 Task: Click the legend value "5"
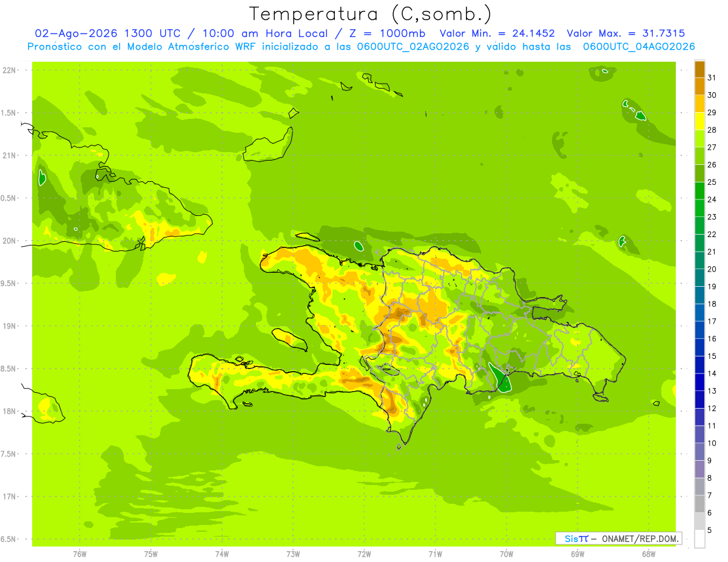click(x=710, y=530)
